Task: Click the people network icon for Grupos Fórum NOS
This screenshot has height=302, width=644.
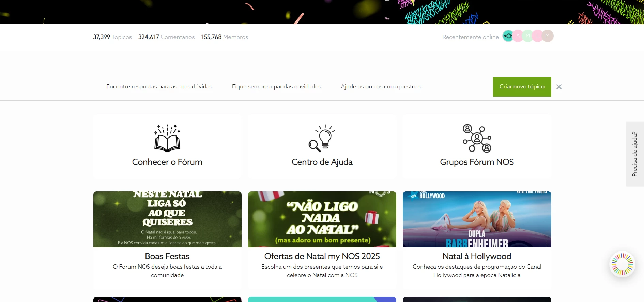Action: (x=477, y=138)
